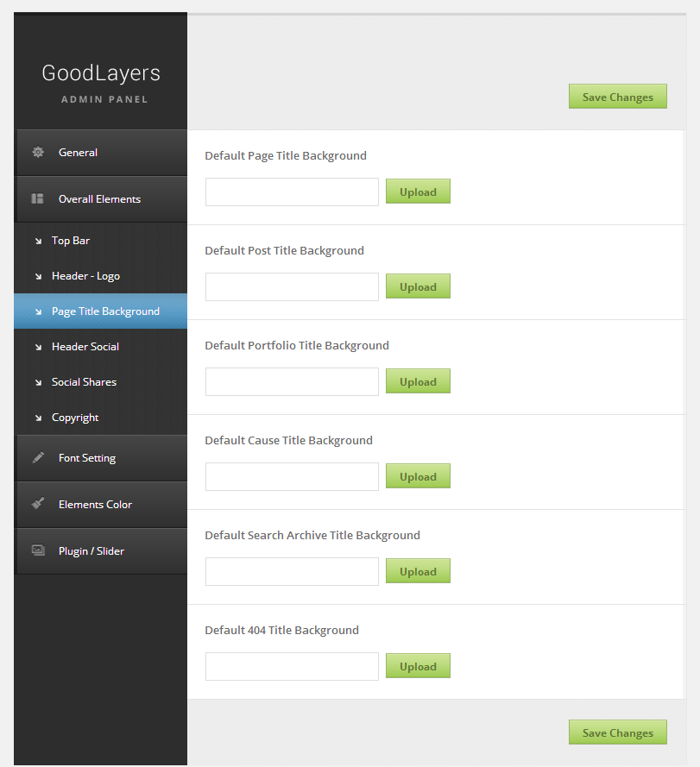Click the arrow icon beside Social Shares

coord(38,382)
